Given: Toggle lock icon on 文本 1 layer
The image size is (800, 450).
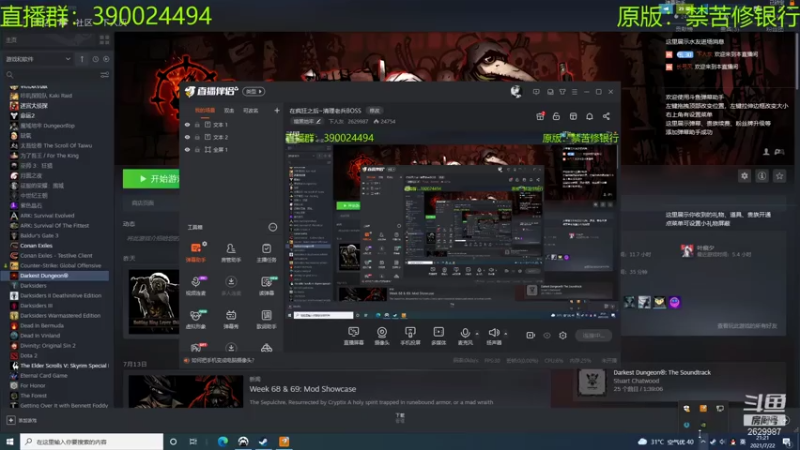Looking at the screenshot, I should click(197, 125).
